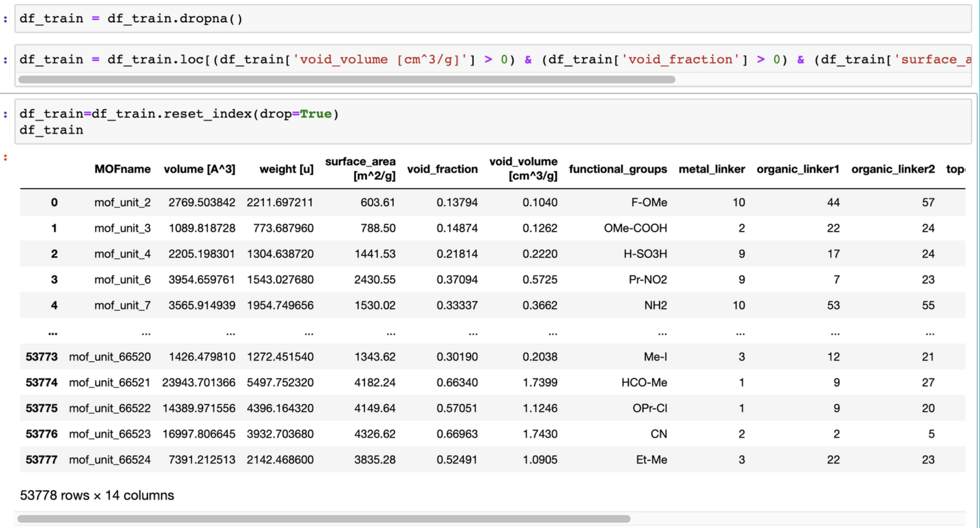The image size is (980, 528).
Task: Click the metal_linker column header
Action: [x=712, y=169]
